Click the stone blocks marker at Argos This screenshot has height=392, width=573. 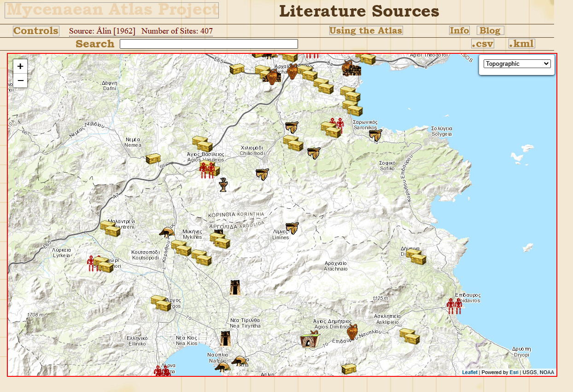pos(161,303)
